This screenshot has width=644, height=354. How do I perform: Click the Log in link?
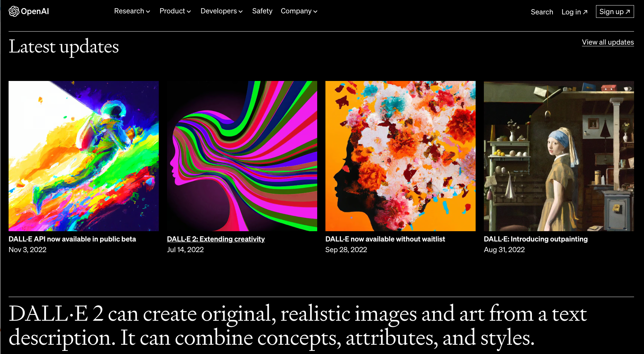pos(574,12)
